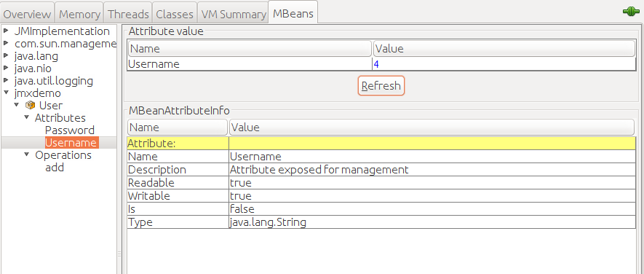Switch to the VM Summary tab

233,15
